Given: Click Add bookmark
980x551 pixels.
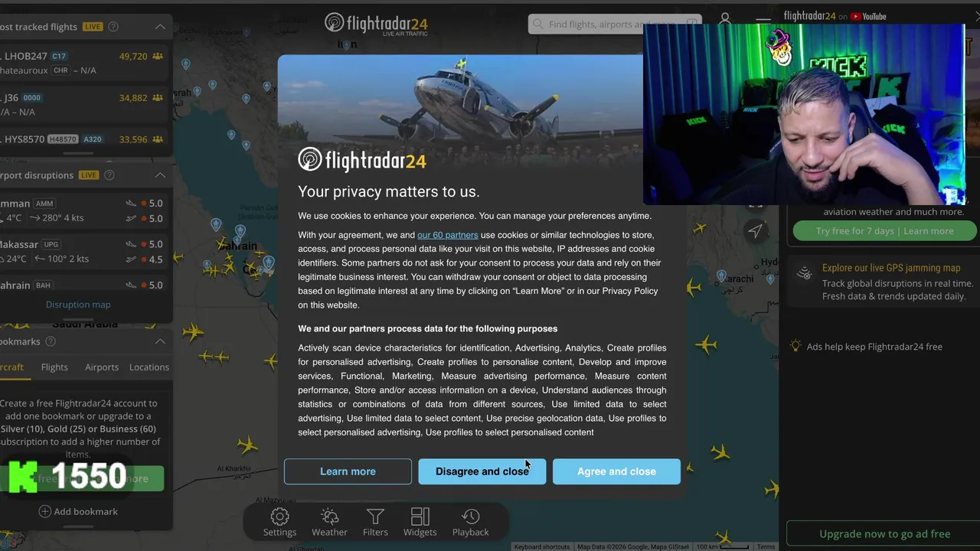Looking at the screenshot, I should tap(78, 511).
